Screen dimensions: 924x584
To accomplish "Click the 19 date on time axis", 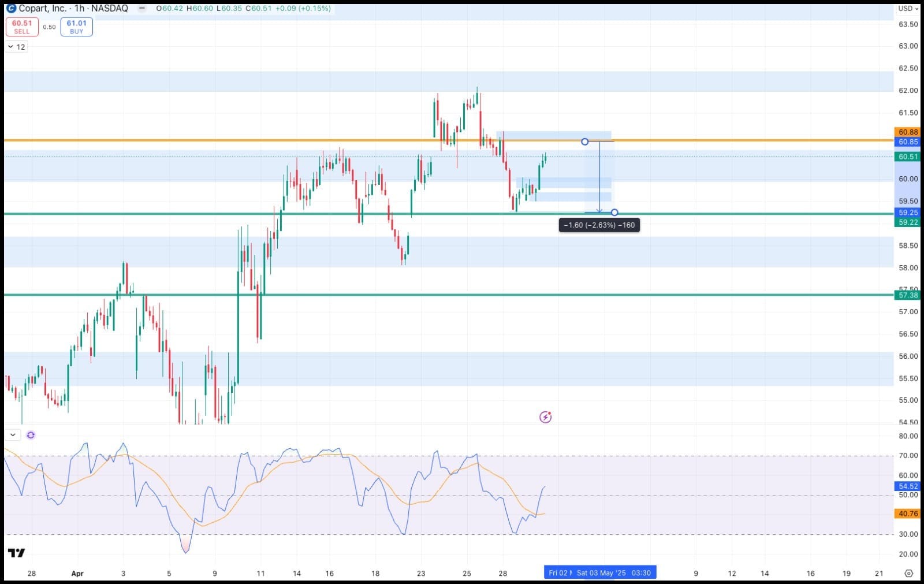I will (847, 574).
